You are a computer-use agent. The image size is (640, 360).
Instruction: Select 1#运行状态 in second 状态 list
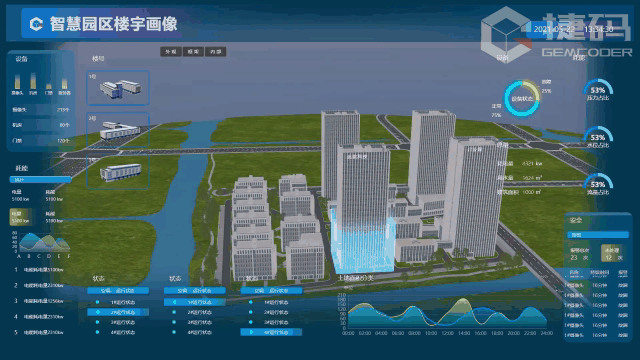tap(195, 302)
